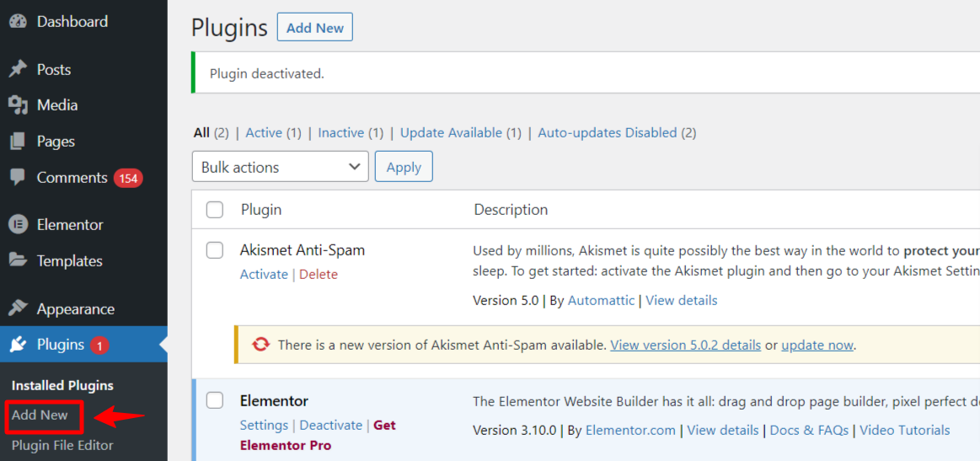Open View version 5.0.2 details link
Screen dimensions: 980x461
[686, 345]
